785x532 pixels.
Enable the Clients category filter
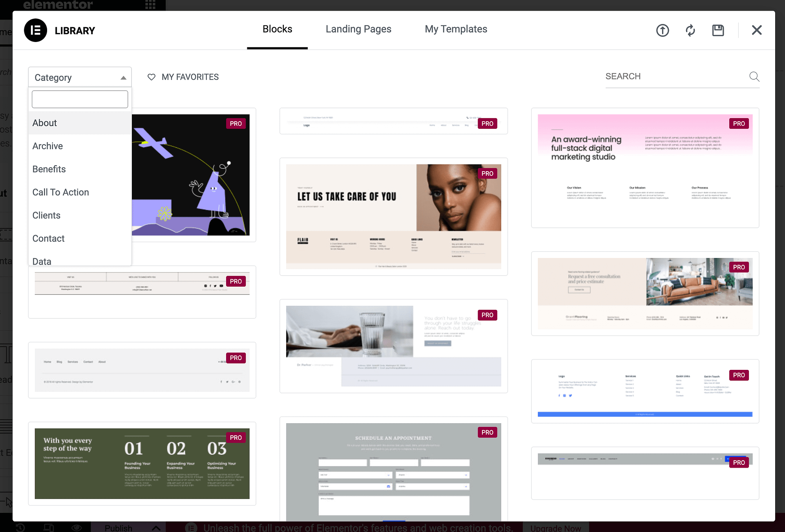click(46, 215)
